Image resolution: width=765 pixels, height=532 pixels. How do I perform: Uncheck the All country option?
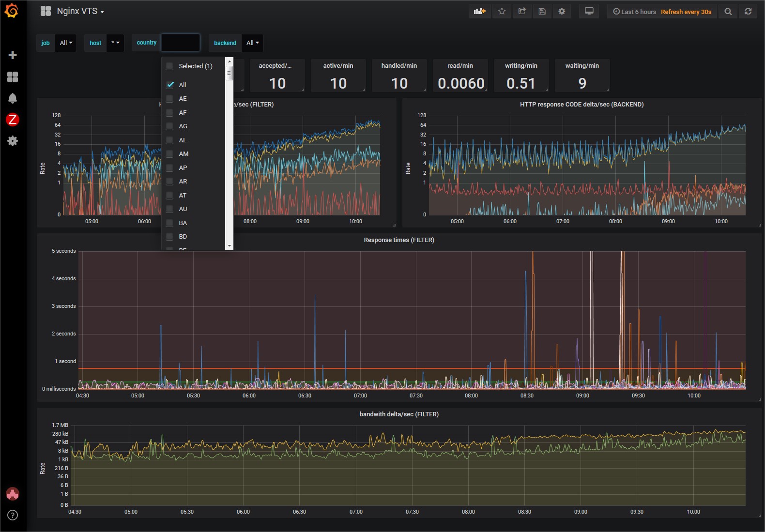tap(170, 85)
